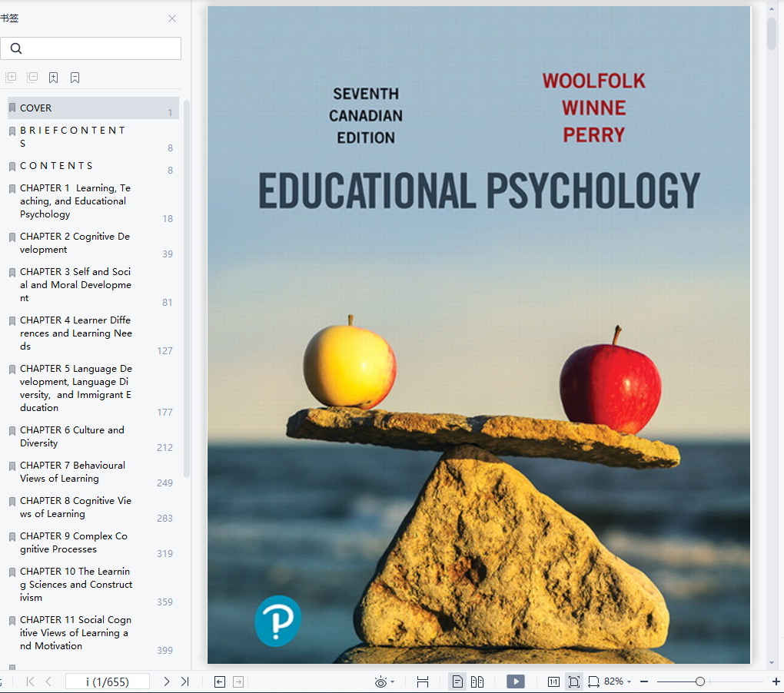Click the expand all bookmarks icon

pyautogui.click(x=11, y=78)
